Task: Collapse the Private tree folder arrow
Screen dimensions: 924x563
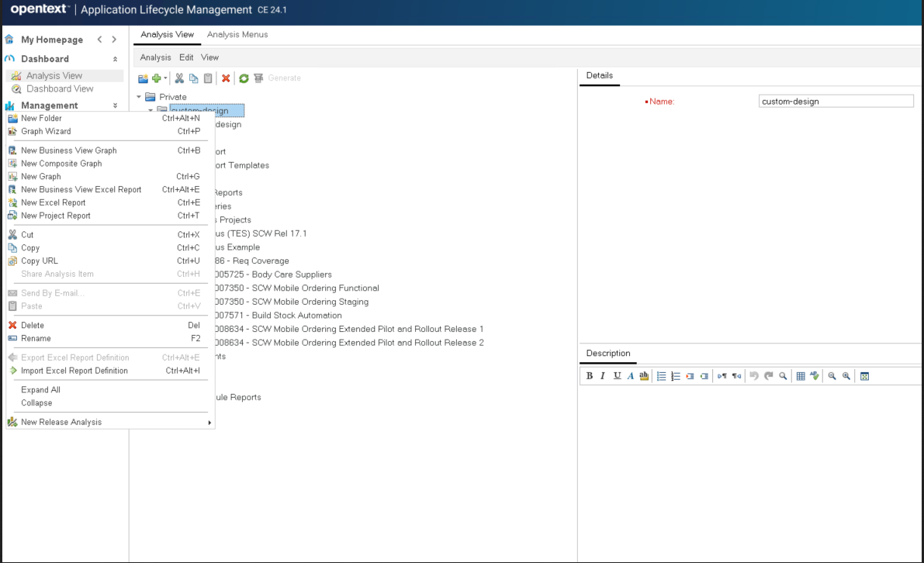Action: point(139,97)
